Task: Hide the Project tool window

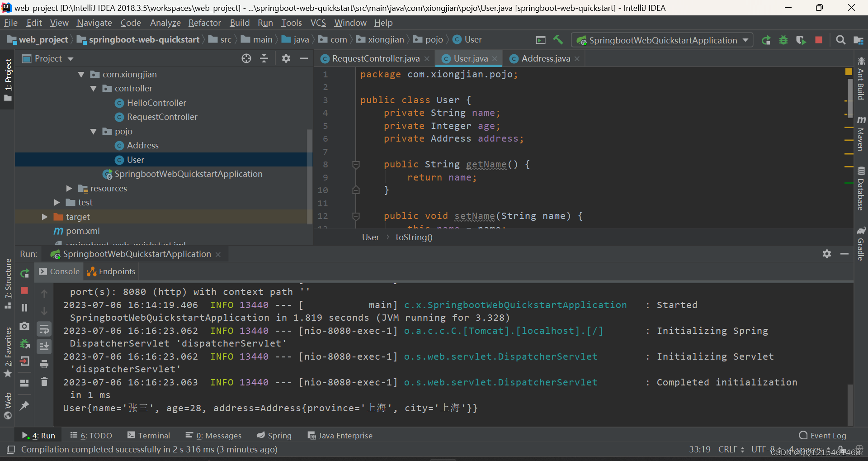Action: [x=304, y=58]
